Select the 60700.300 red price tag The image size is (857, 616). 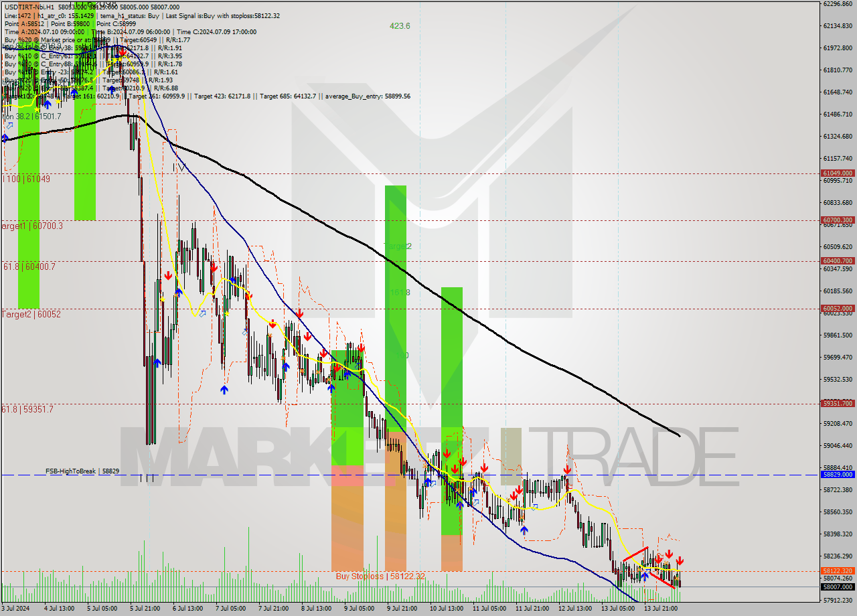click(x=837, y=220)
